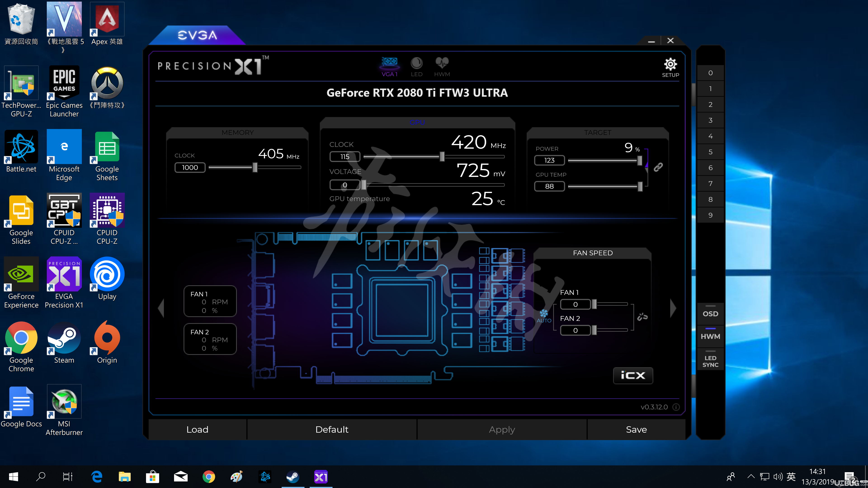This screenshot has height=488, width=868.
Task: Click the GPU clock slider handle
Action: click(x=442, y=156)
